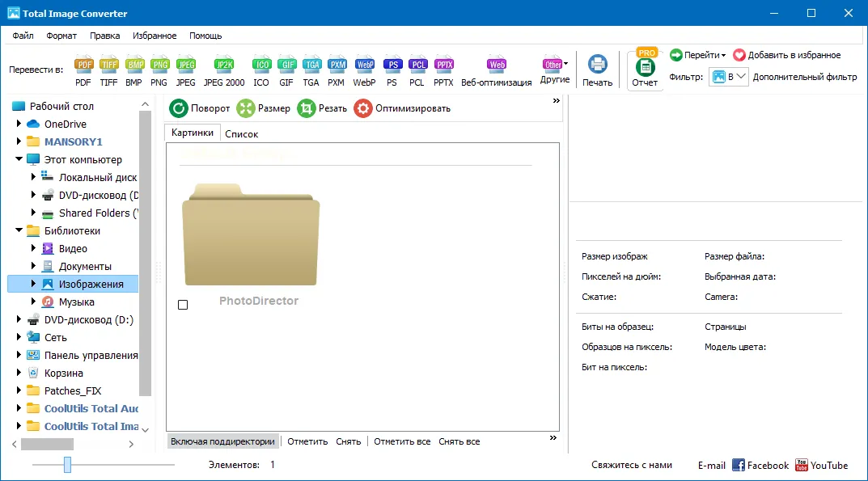Viewport: 868px width, 481px height.
Task: Convert to BMP format
Action: [x=134, y=71]
